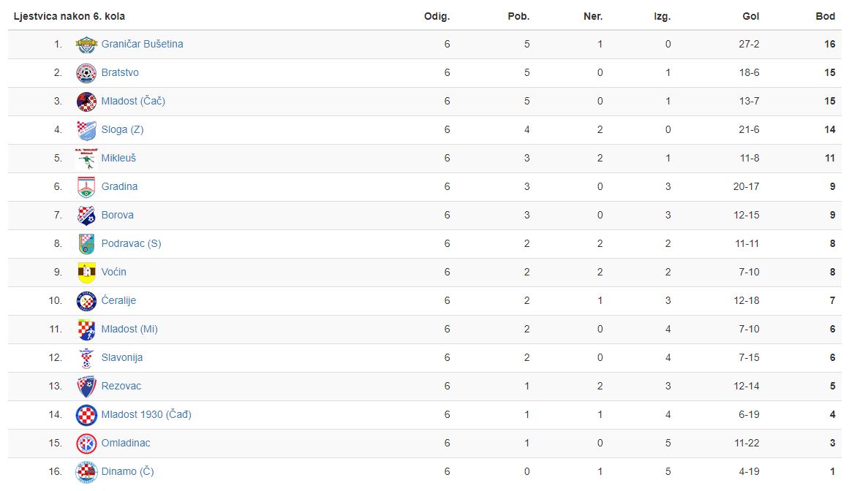Open the Mladost (Mi) team link

(129, 329)
